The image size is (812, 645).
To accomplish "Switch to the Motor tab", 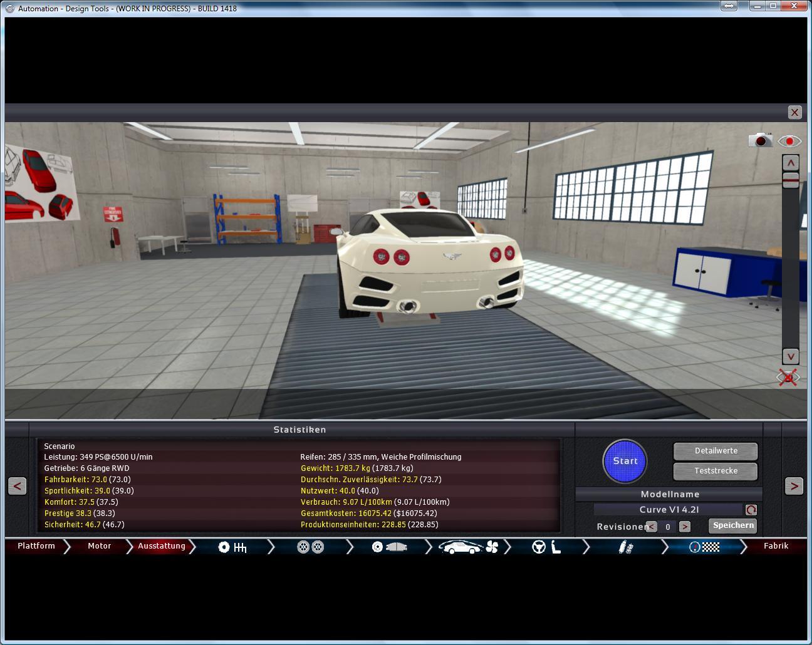I will (x=99, y=546).
